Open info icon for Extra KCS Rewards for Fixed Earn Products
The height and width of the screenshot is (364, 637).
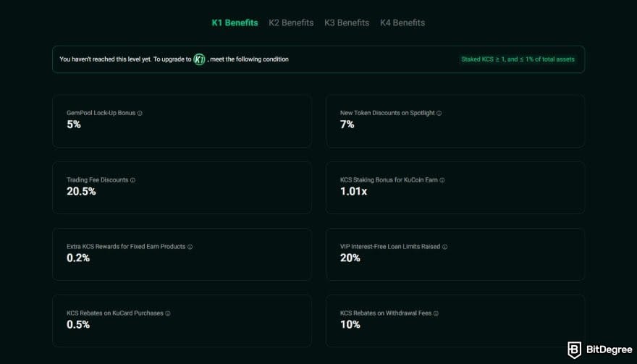[190, 247]
